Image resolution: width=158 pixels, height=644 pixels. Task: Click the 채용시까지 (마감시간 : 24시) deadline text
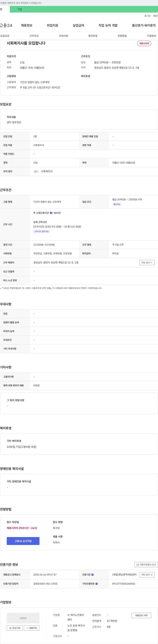22,528
